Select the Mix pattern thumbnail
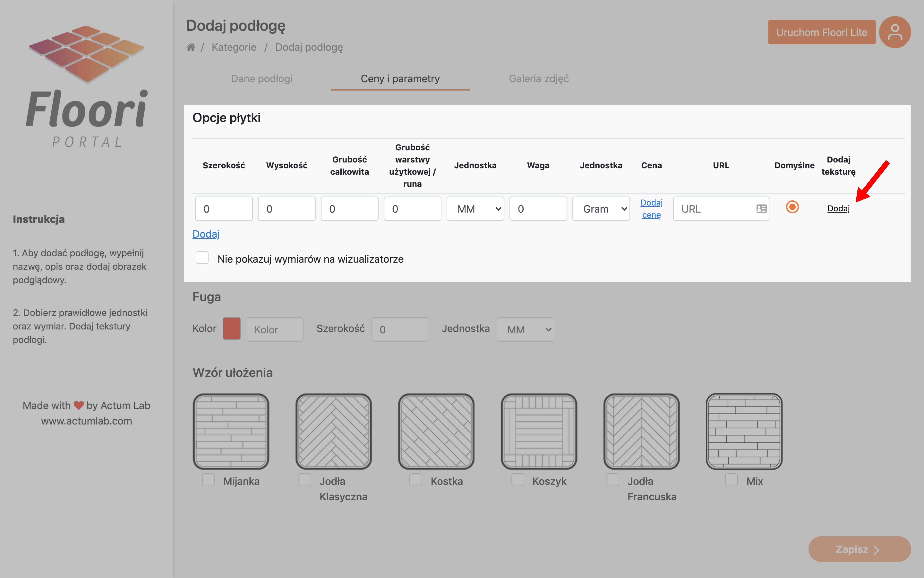Screen dimensions: 924x578 [744, 431]
